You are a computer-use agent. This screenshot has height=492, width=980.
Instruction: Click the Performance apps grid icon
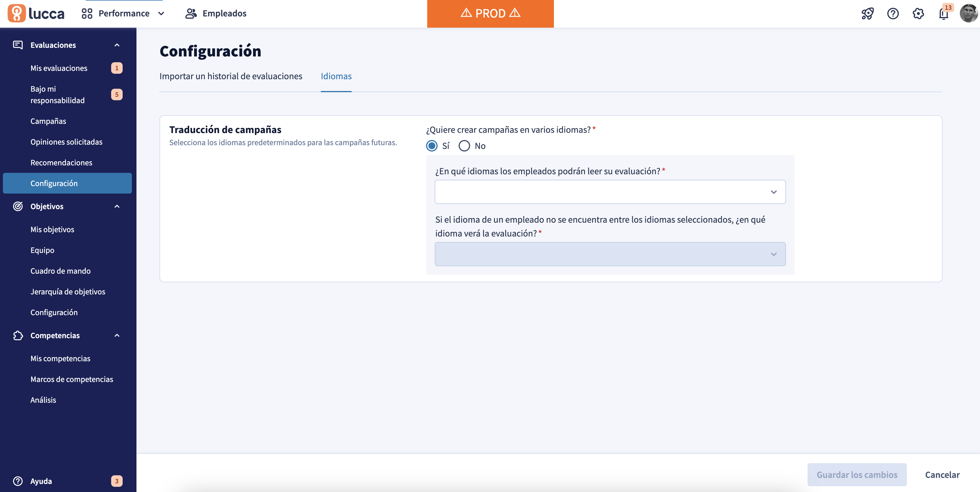pyautogui.click(x=87, y=14)
